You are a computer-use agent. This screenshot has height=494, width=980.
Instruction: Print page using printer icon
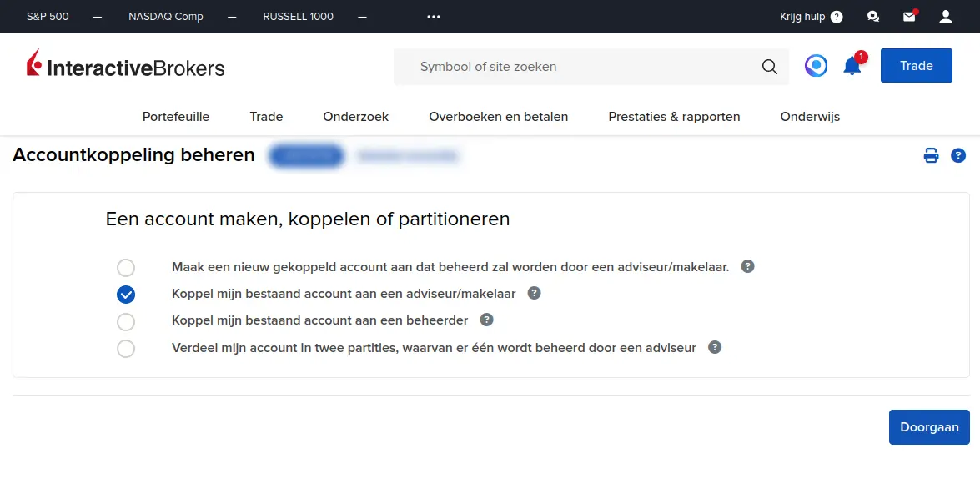(931, 155)
